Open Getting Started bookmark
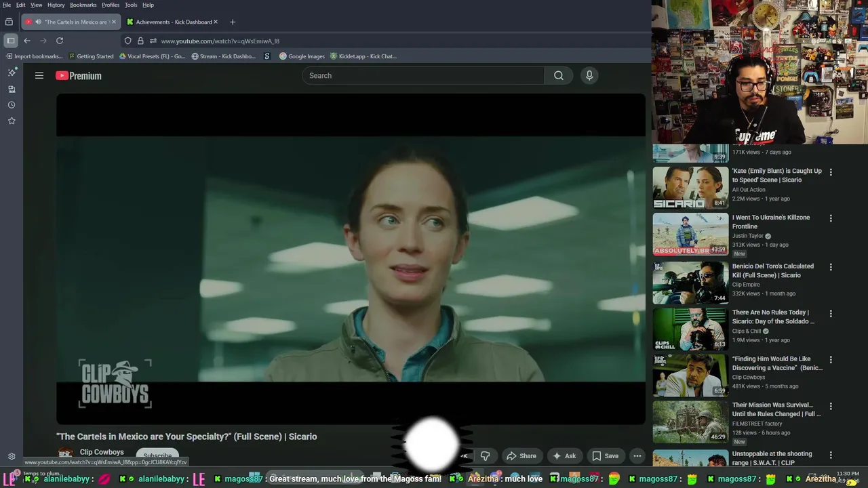868x488 pixels. [x=91, y=56]
